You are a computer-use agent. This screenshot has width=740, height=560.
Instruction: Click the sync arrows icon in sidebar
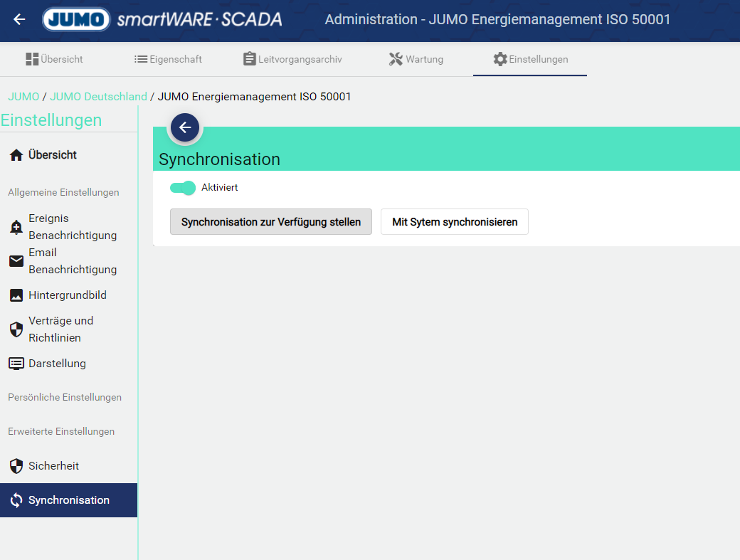[16, 500]
